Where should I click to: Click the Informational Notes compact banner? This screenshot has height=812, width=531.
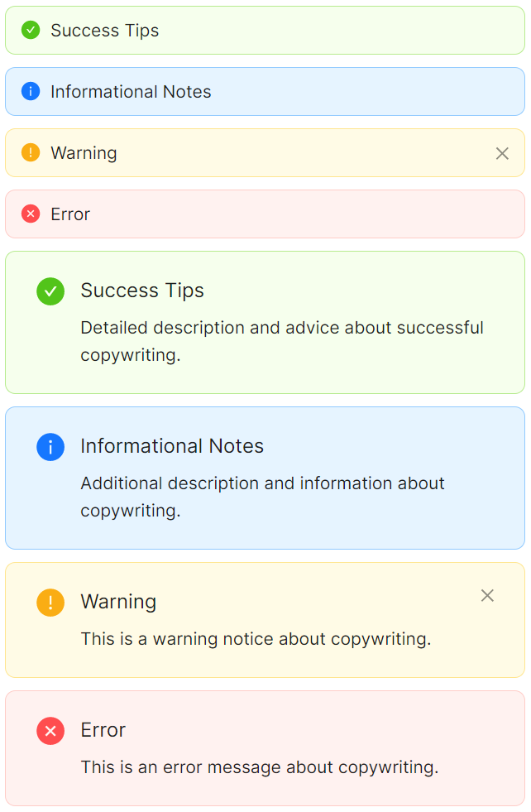coord(265,91)
